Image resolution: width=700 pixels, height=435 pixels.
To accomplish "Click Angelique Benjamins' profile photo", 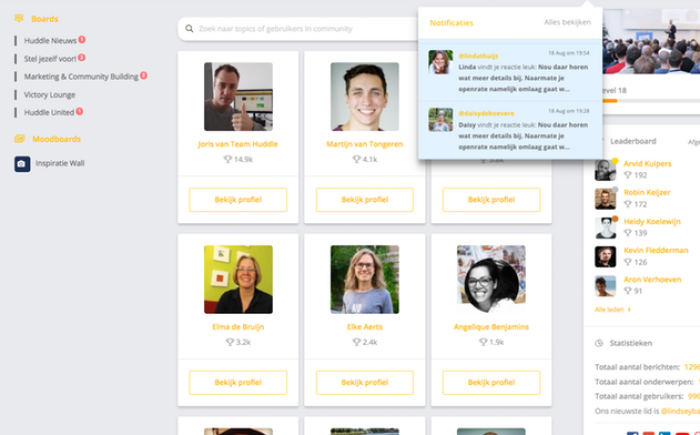I will tap(491, 279).
